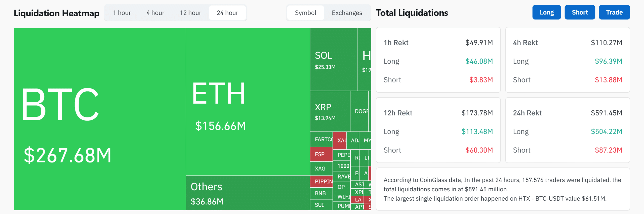Screen dimensions: 644x214
Task: Select the XAG heatmap tile
Action: pyautogui.click(x=321, y=169)
